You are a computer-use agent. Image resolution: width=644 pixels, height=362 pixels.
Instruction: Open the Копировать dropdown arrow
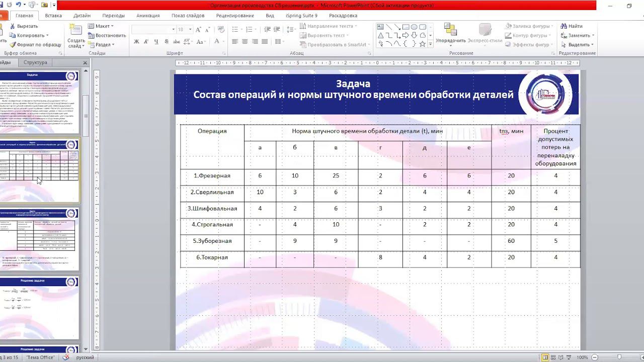click(x=47, y=35)
